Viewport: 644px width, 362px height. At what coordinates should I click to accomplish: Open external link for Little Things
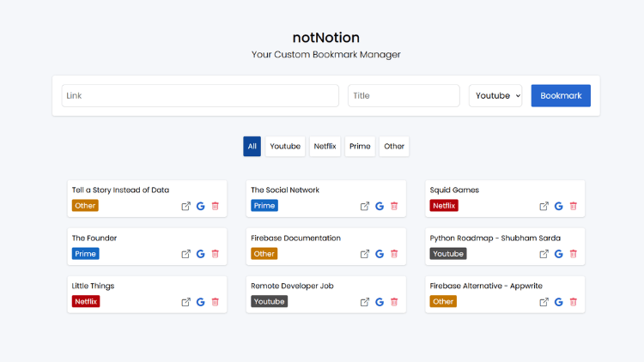tap(186, 302)
